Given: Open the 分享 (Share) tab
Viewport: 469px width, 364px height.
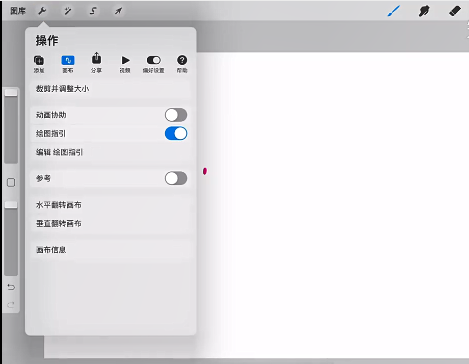Looking at the screenshot, I should tap(96, 63).
